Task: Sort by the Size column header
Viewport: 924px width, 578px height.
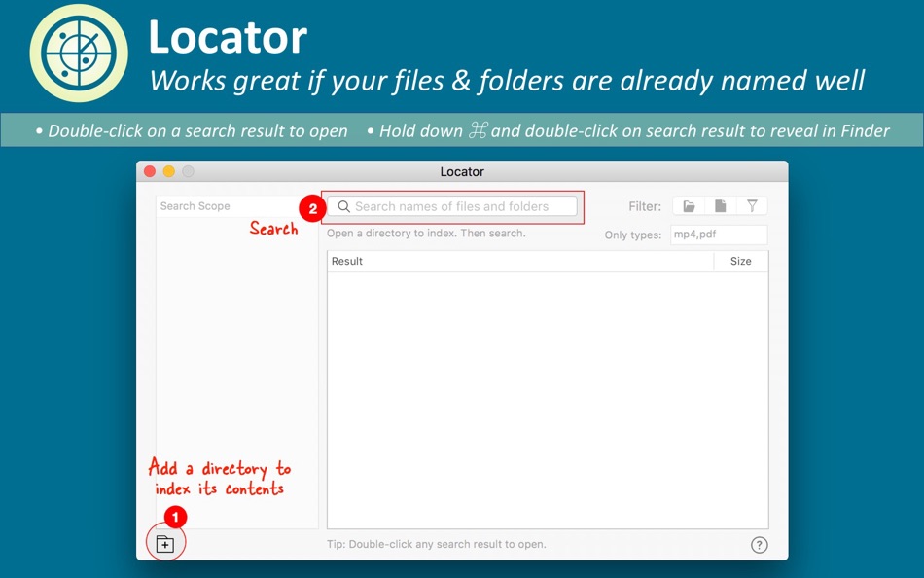Action: 741,262
